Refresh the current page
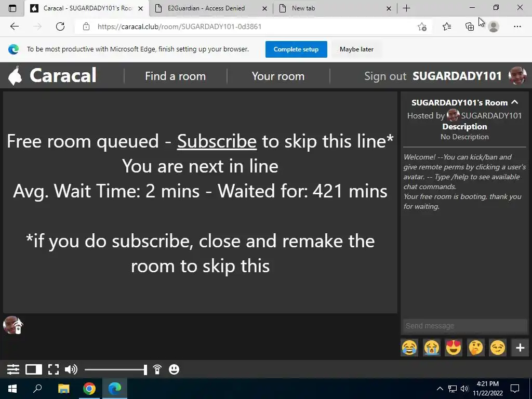The image size is (532, 399). [x=60, y=26]
